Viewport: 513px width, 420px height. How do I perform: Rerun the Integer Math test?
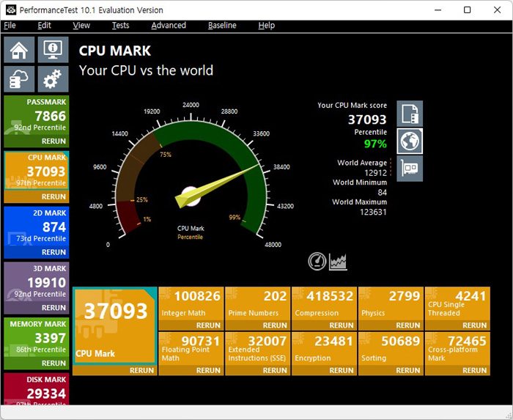click(x=207, y=325)
